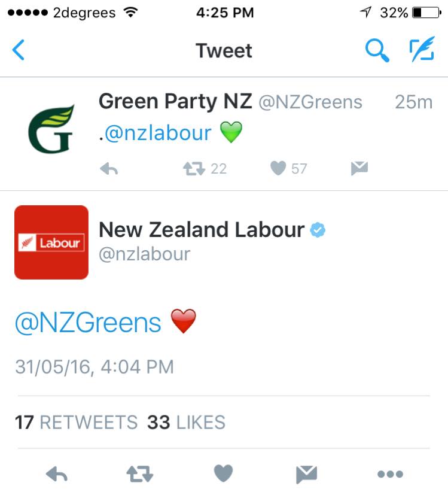Send Green Party tweet via direct message
448x498 pixels.
[359, 169]
